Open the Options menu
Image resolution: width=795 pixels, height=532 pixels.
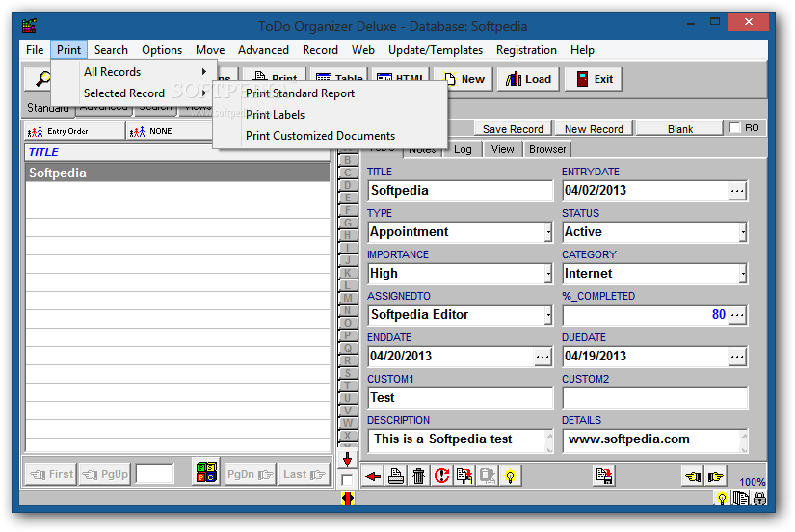point(162,50)
